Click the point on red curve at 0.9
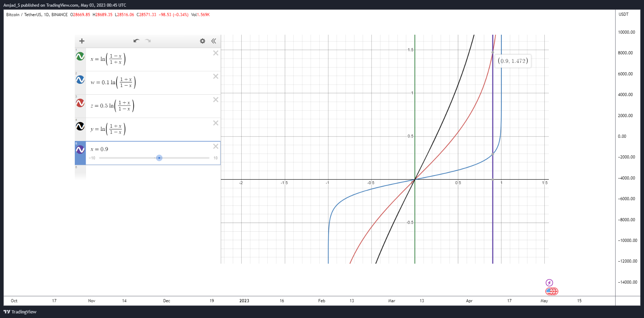Screen dimensions: 644x318 click(x=493, y=53)
